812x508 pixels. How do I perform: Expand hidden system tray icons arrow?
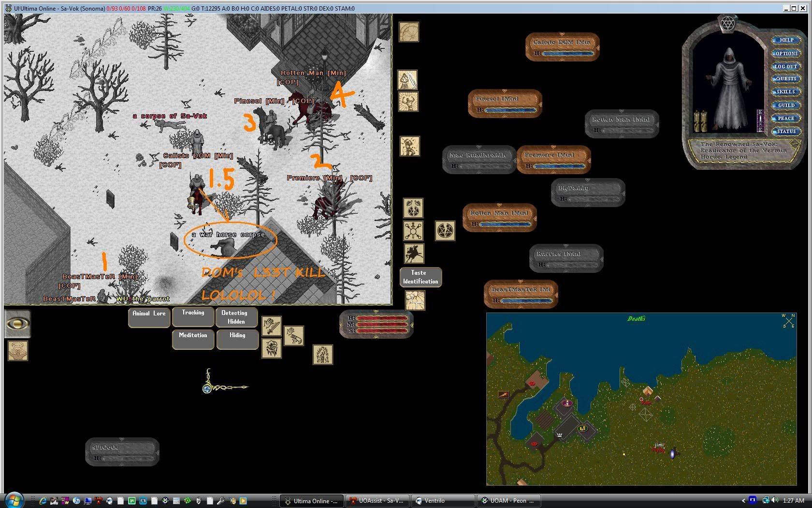(743, 501)
